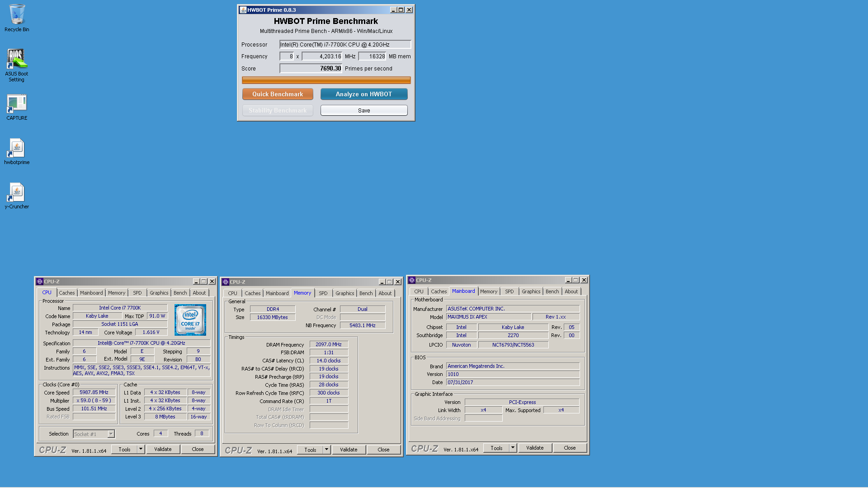
Task: Click the Quick Benchmark button
Action: tap(278, 94)
